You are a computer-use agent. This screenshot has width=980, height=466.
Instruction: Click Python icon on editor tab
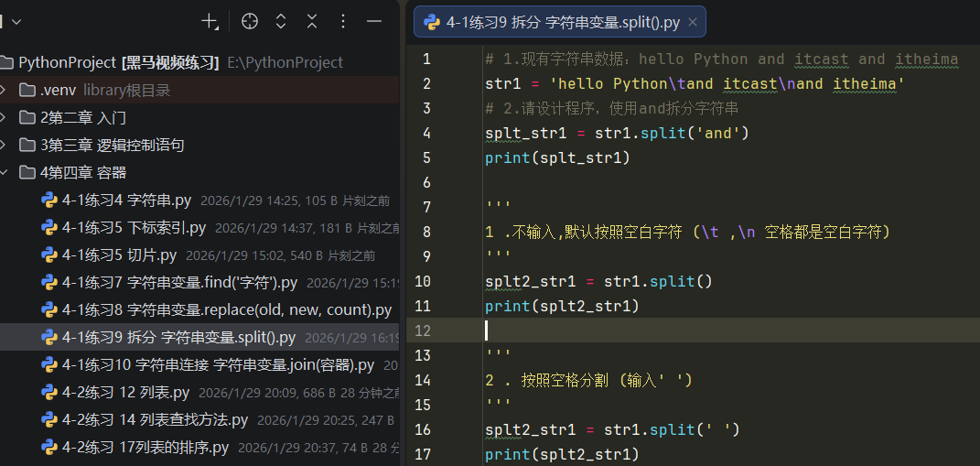(x=431, y=23)
